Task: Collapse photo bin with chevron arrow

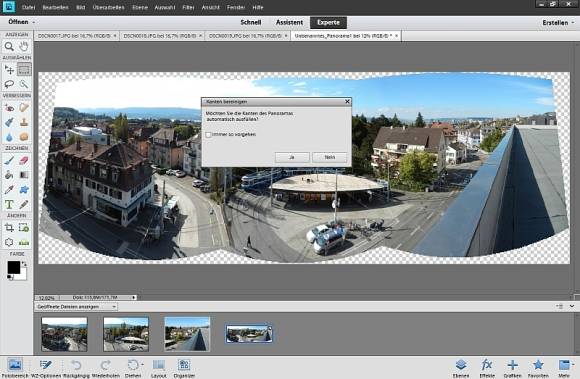Action: 572,306
